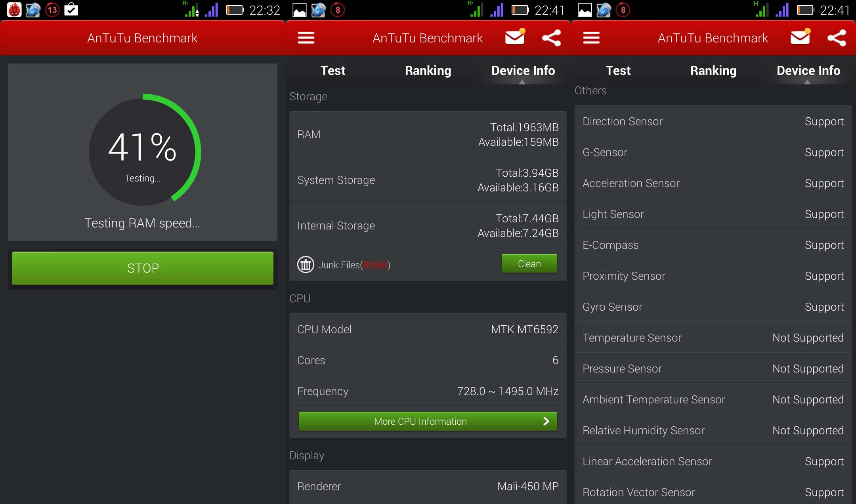Tap the Junk Files trash bin icon
This screenshot has width=856, height=504.
(x=306, y=264)
